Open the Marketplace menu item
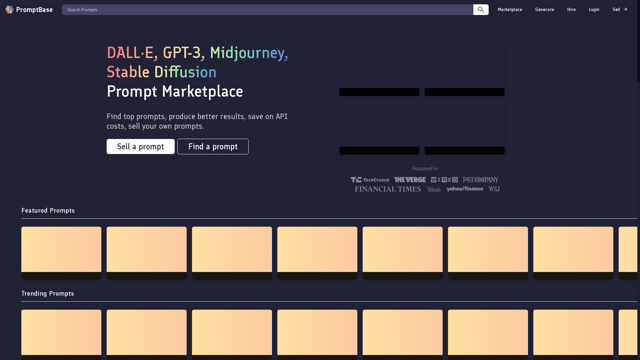 tap(509, 9)
